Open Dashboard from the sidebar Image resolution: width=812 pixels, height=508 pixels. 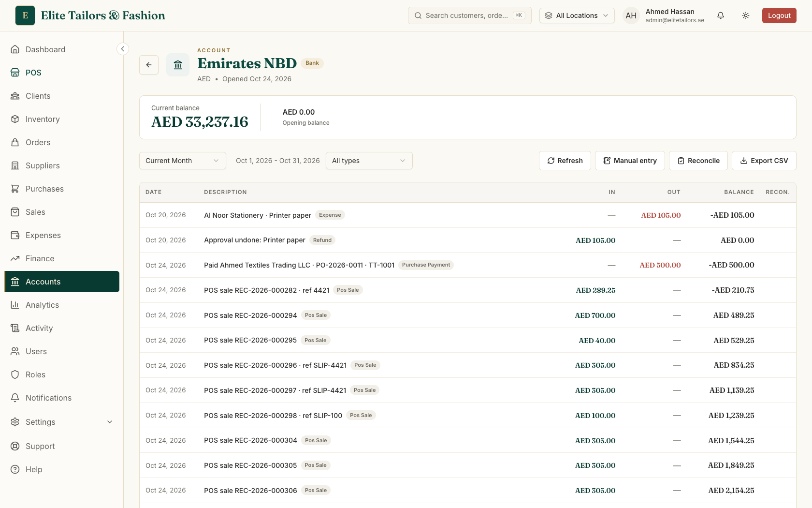point(62,49)
